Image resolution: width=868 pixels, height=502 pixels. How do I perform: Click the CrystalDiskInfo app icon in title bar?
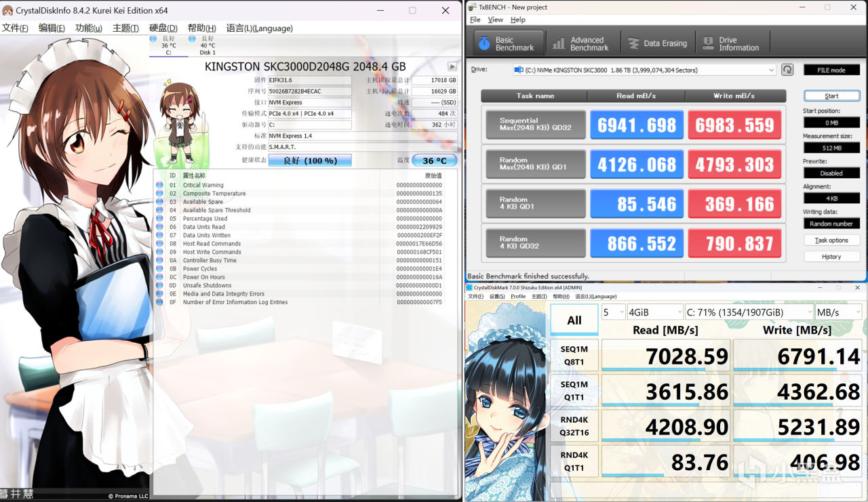[8, 11]
